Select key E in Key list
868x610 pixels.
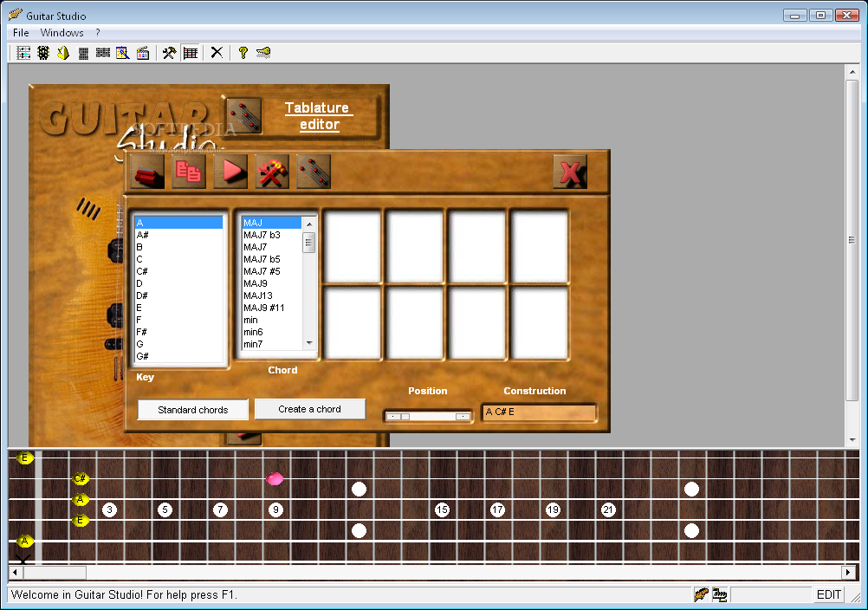(178, 308)
